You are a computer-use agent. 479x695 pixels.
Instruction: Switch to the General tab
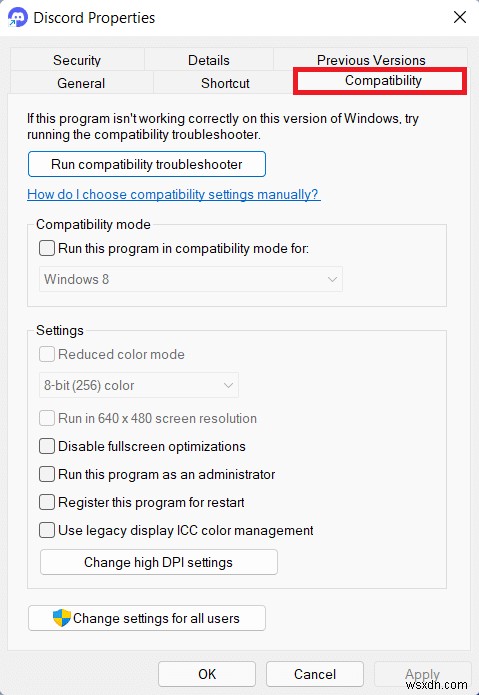pyautogui.click(x=81, y=83)
